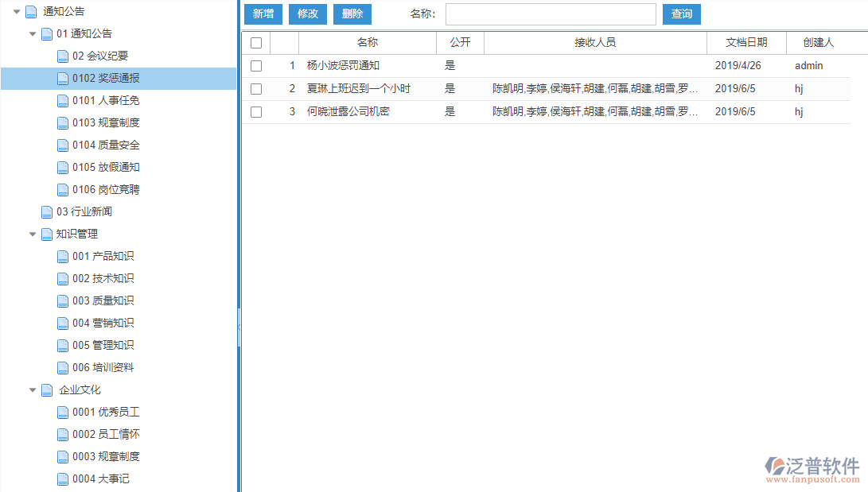Screen dimensions: 868x492
Task: Click the document icon beside 0101 人事任免
Action: tap(62, 100)
